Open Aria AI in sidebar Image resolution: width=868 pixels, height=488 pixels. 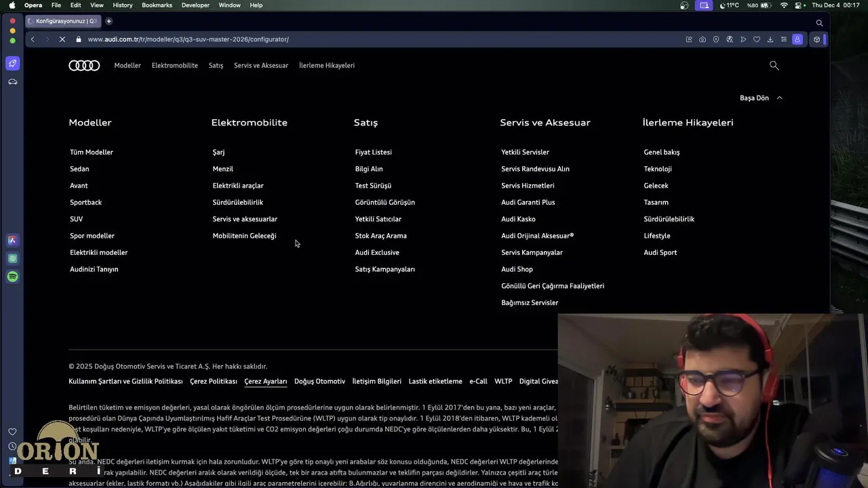coord(12,240)
